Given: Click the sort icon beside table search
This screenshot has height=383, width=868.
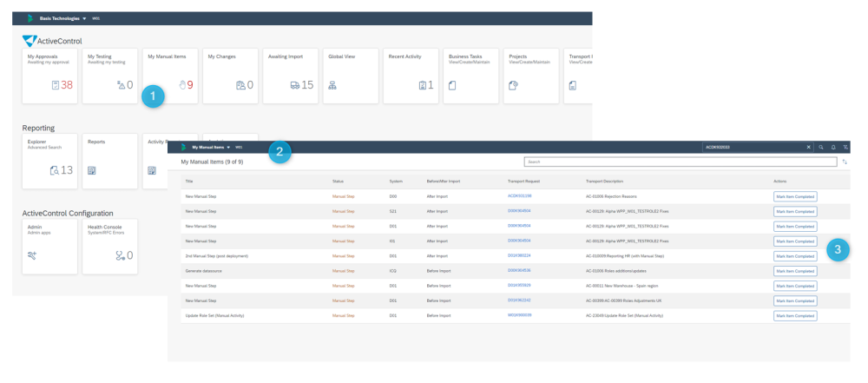Looking at the screenshot, I should (845, 162).
